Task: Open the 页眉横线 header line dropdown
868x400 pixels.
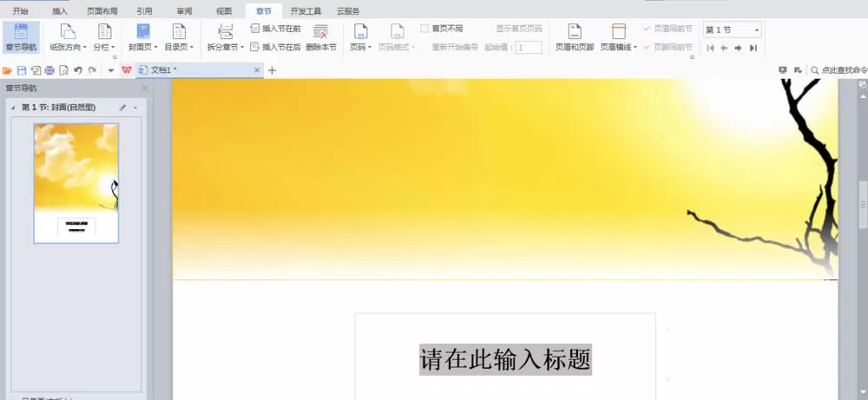Action: pos(618,38)
